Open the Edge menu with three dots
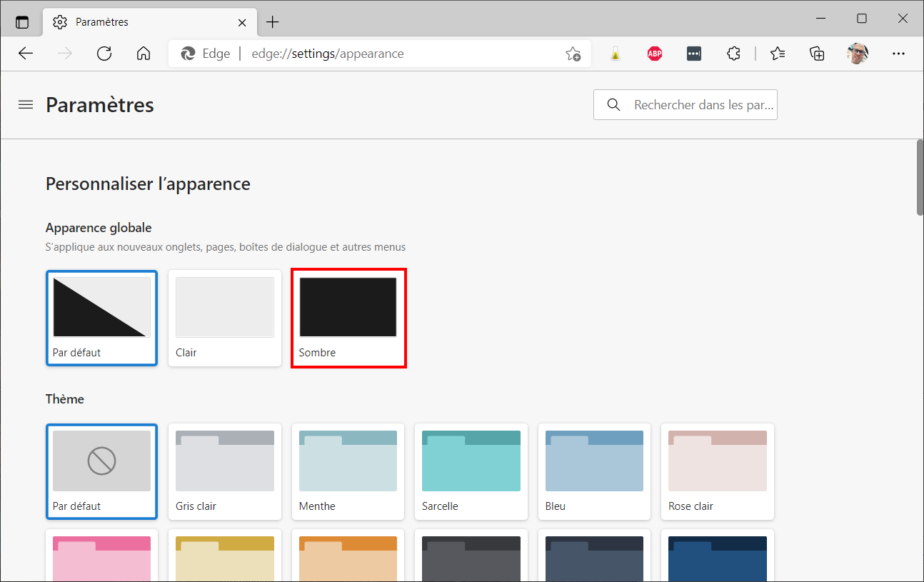The width and height of the screenshot is (924, 582). 898,54
